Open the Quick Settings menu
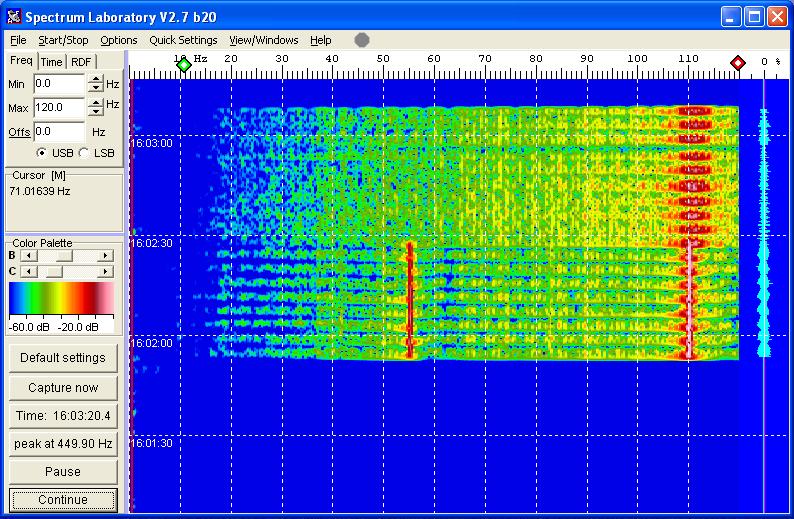 [x=183, y=40]
